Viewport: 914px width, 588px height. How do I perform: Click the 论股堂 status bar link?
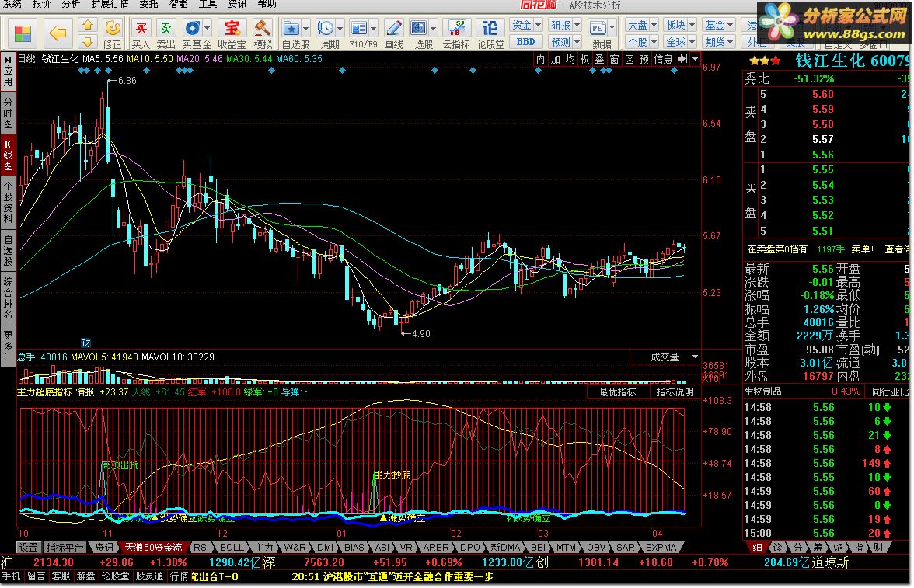[x=115, y=576]
